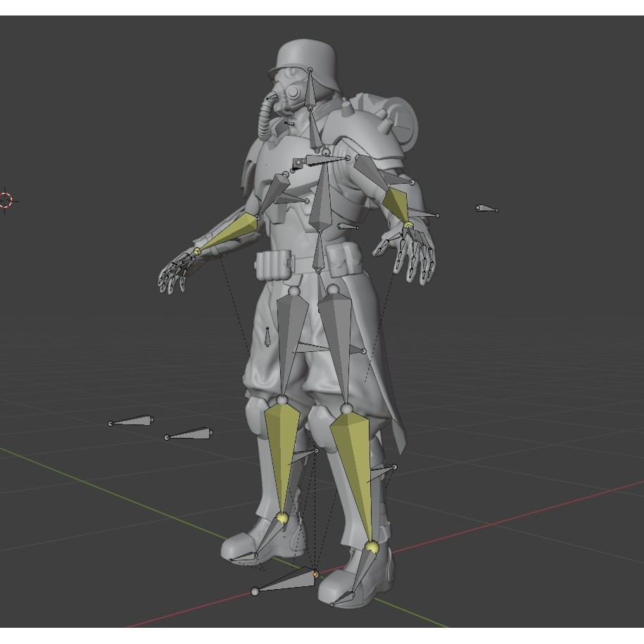This screenshot has width=644, height=644.
Task: Select the isolated floating bone at far right
Action: click(x=487, y=208)
